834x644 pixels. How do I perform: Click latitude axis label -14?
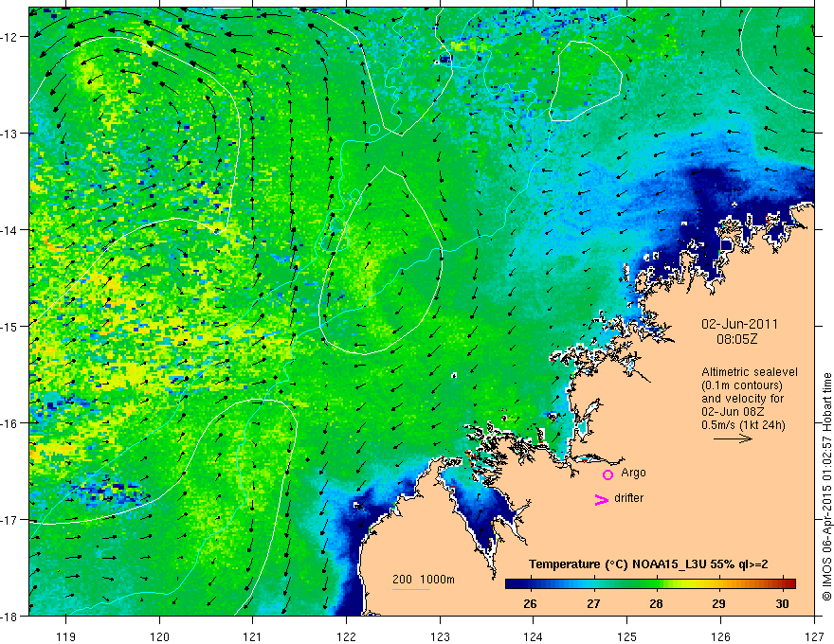click(x=10, y=230)
